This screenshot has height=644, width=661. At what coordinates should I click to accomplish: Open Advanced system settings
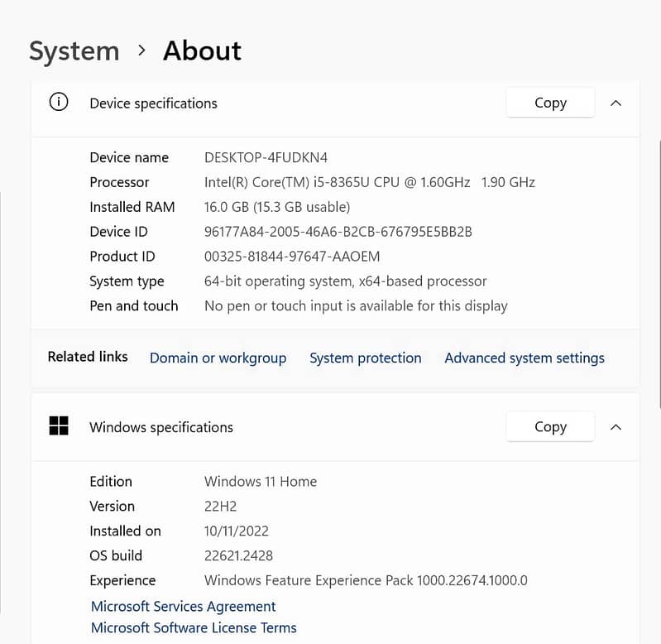tap(524, 358)
